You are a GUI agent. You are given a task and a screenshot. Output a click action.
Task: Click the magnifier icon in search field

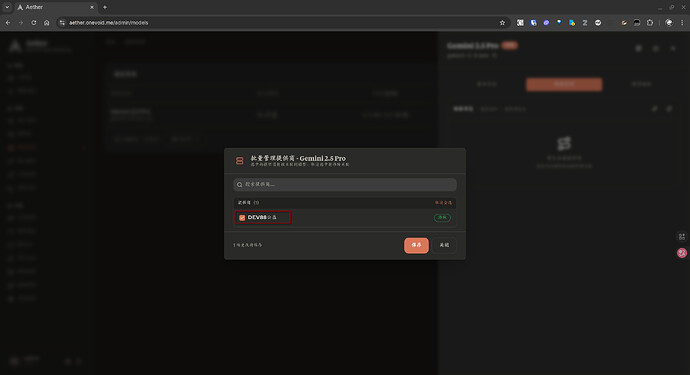(239, 184)
